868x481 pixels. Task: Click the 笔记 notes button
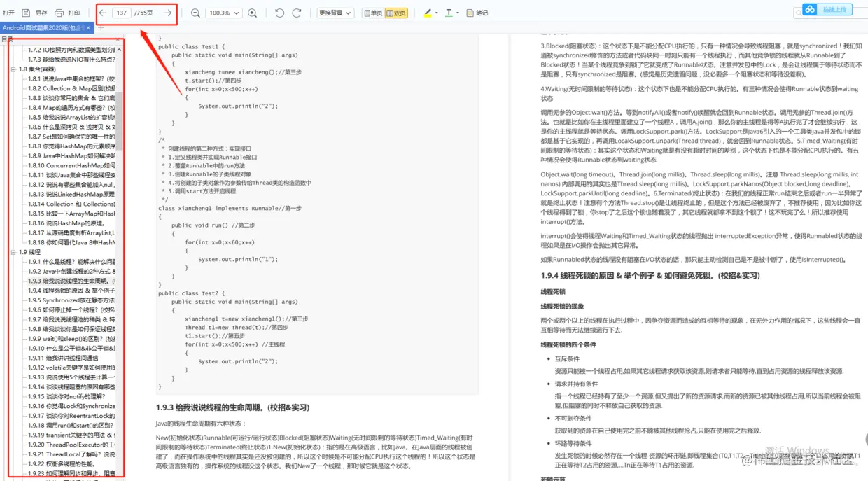point(478,13)
